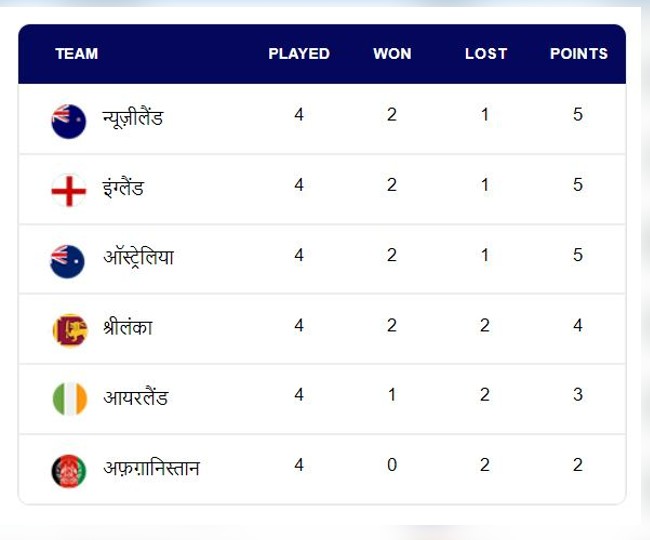650x540 pixels.
Task: Select the PLAYED column header
Action: [x=299, y=54]
